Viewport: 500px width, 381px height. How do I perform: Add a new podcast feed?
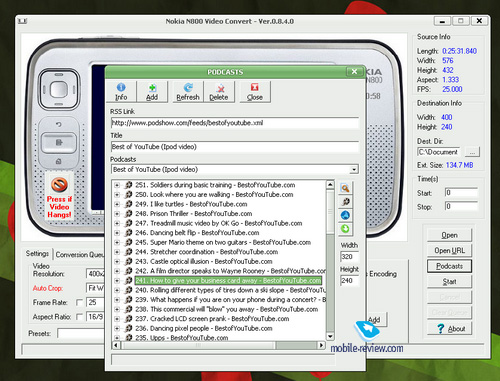(x=152, y=92)
